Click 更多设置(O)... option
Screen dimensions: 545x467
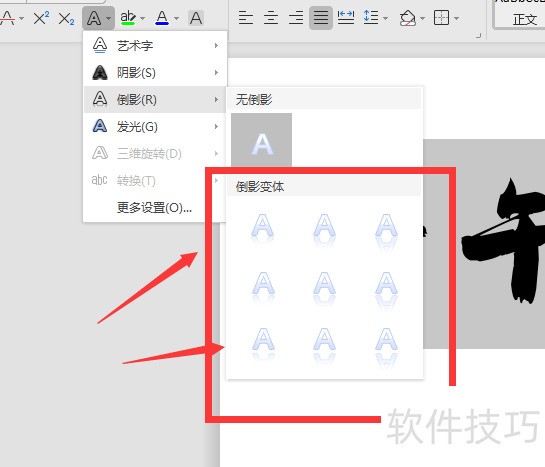tap(154, 208)
